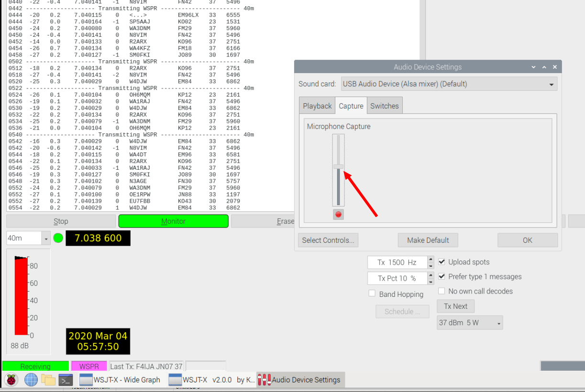Click the Audio Device Settings taskbar item
The width and height of the screenshot is (585, 392).
point(300,380)
